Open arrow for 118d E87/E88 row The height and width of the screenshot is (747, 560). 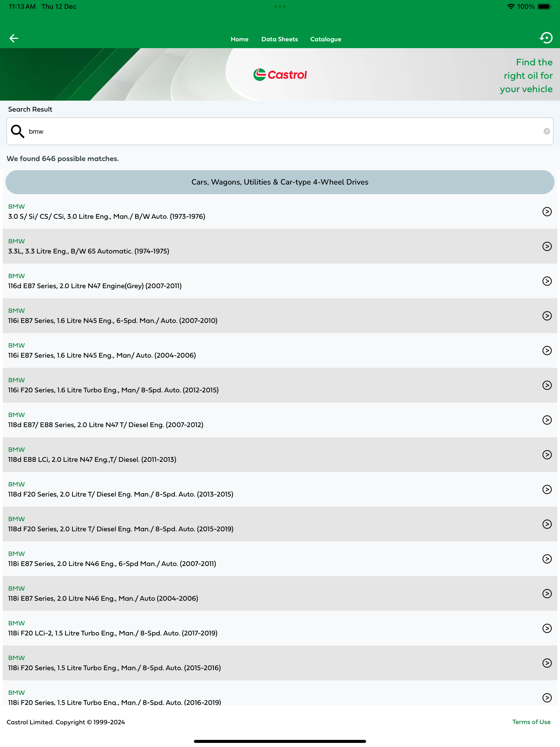pos(547,420)
